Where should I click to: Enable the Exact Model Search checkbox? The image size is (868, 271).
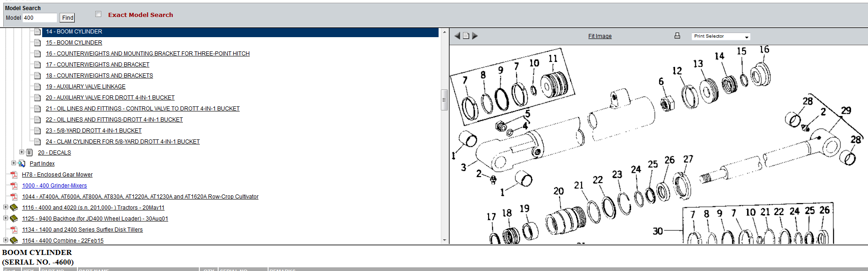tap(98, 14)
